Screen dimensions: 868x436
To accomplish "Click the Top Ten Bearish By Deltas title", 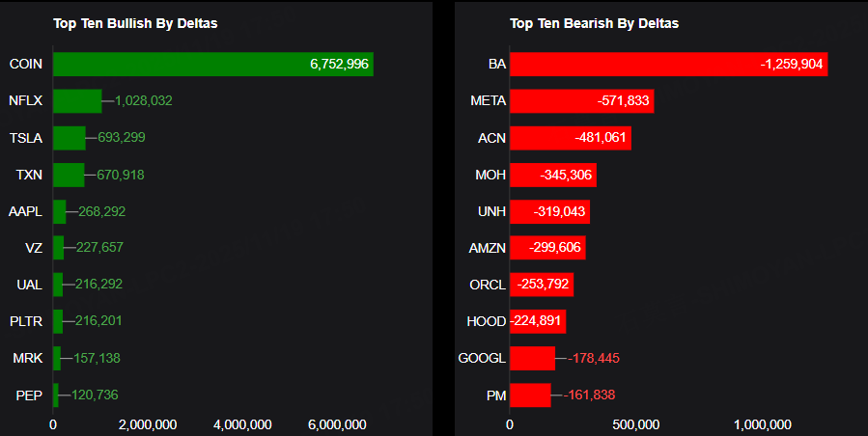I will (594, 23).
